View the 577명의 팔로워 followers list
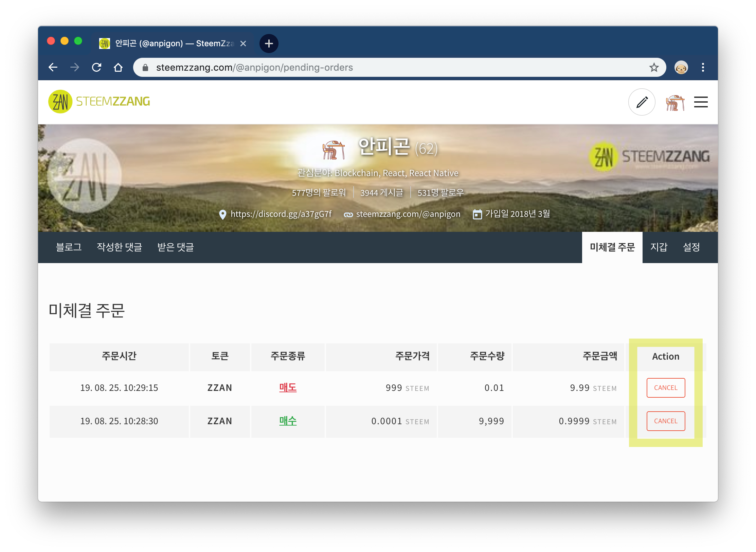This screenshot has height=552, width=756. pyautogui.click(x=319, y=193)
